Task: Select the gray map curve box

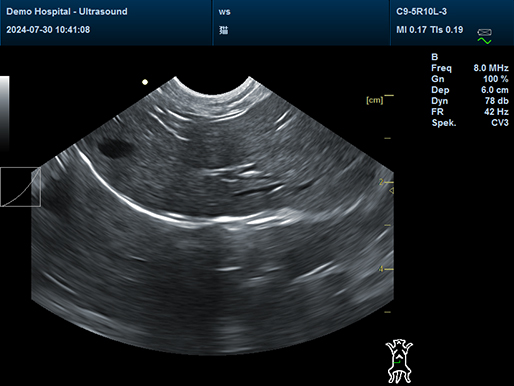Action: [21, 187]
